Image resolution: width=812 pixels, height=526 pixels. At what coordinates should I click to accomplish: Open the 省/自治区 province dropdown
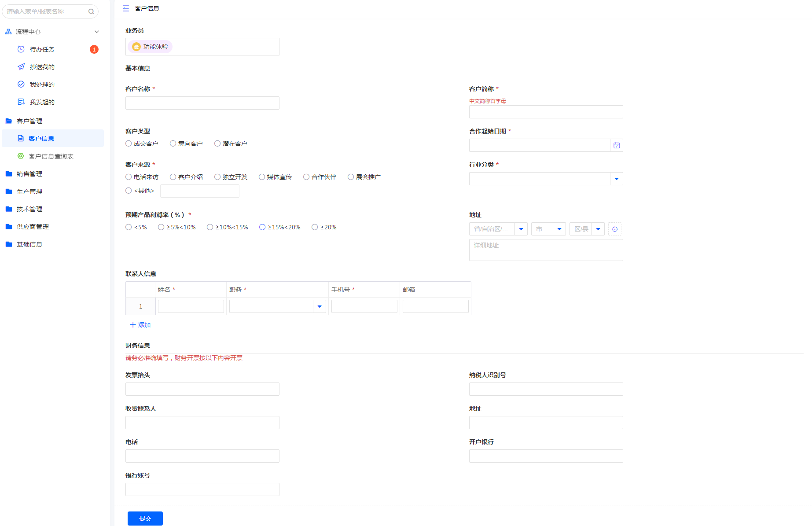(x=521, y=229)
